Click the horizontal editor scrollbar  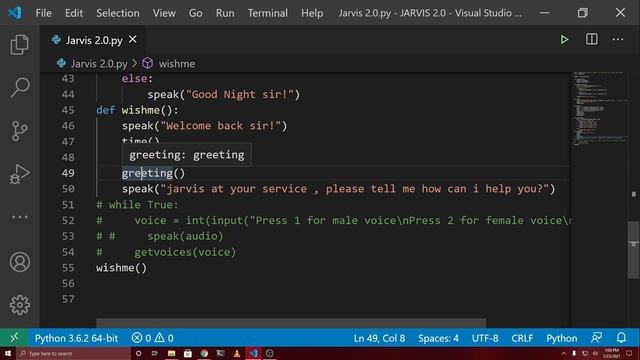coord(291,323)
